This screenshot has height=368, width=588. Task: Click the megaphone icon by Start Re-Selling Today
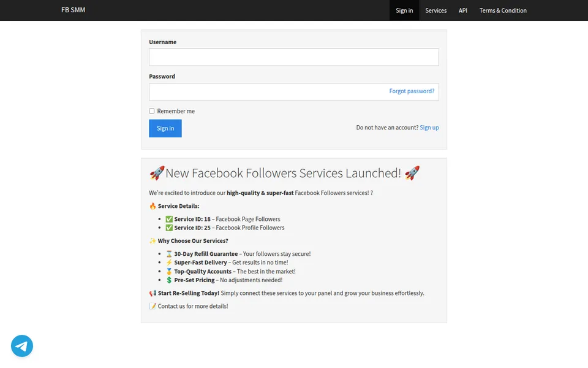click(153, 293)
